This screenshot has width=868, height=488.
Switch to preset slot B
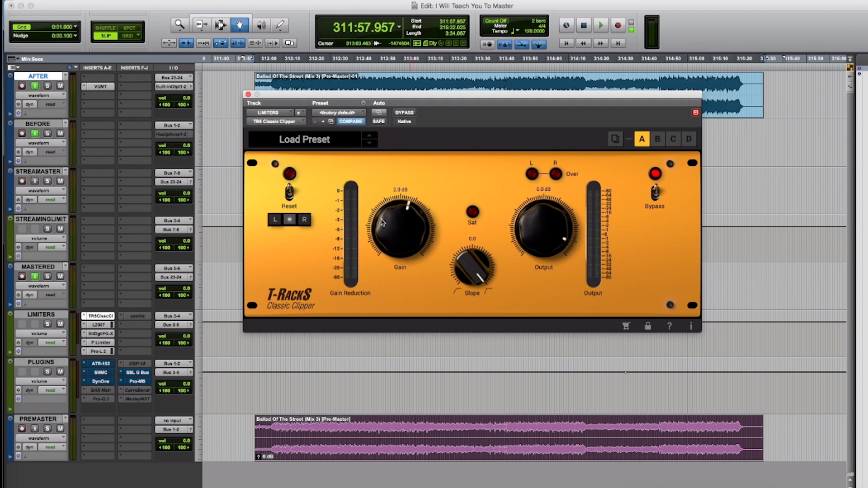(657, 139)
